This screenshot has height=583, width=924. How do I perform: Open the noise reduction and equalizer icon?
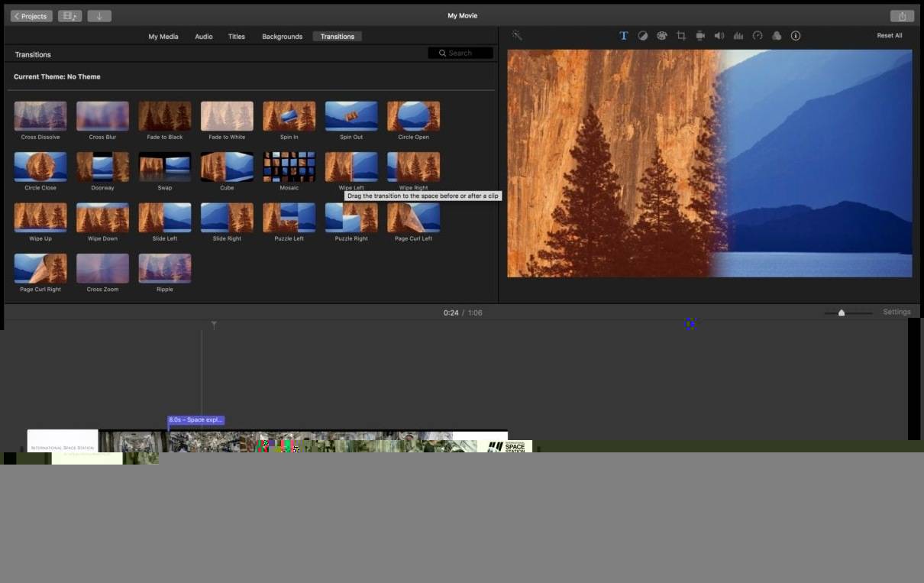click(738, 36)
